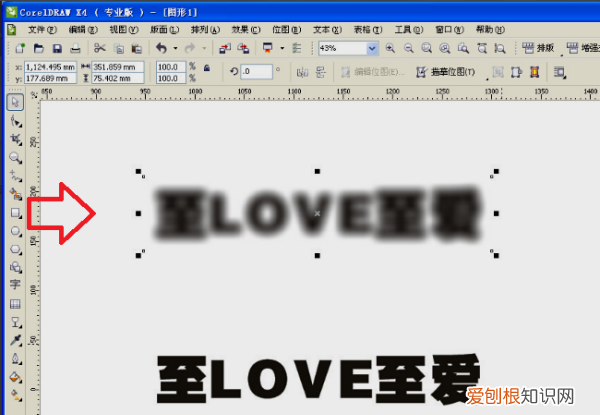Open the zoom level 43% dropdown
The height and width of the screenshot is (415, 600).
pos(372,48)
